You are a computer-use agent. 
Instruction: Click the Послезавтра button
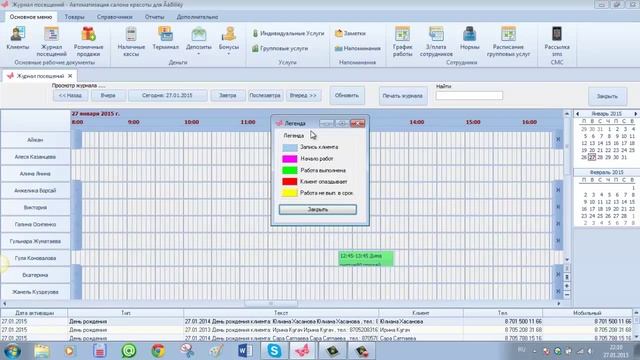[x=265, y=96]
